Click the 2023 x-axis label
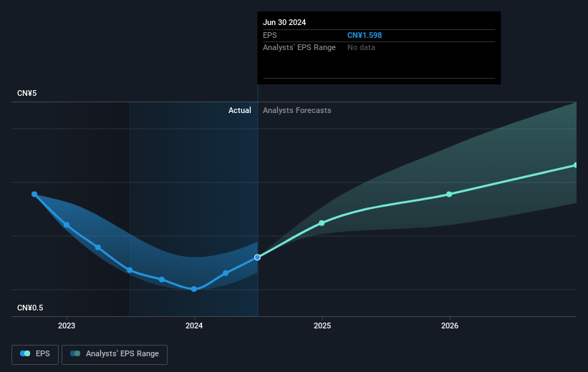 [67, 326]
